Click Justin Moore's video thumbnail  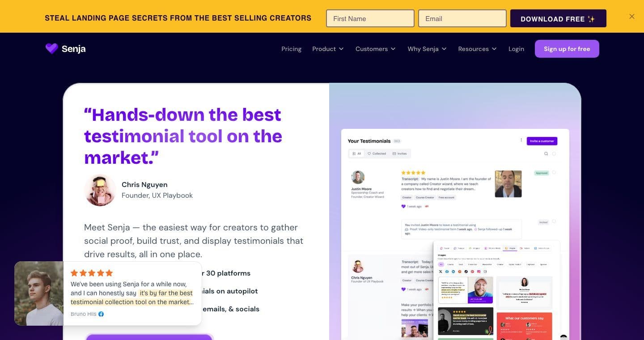(508, 184)
